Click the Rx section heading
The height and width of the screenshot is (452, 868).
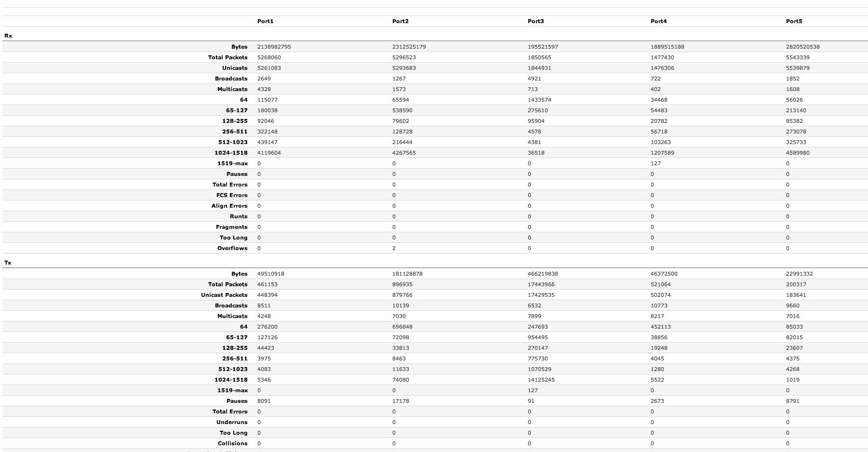tap(8, 36)
